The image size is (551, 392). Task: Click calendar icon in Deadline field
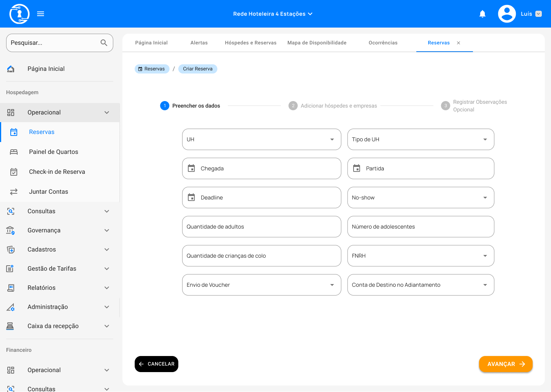[191, 198]
